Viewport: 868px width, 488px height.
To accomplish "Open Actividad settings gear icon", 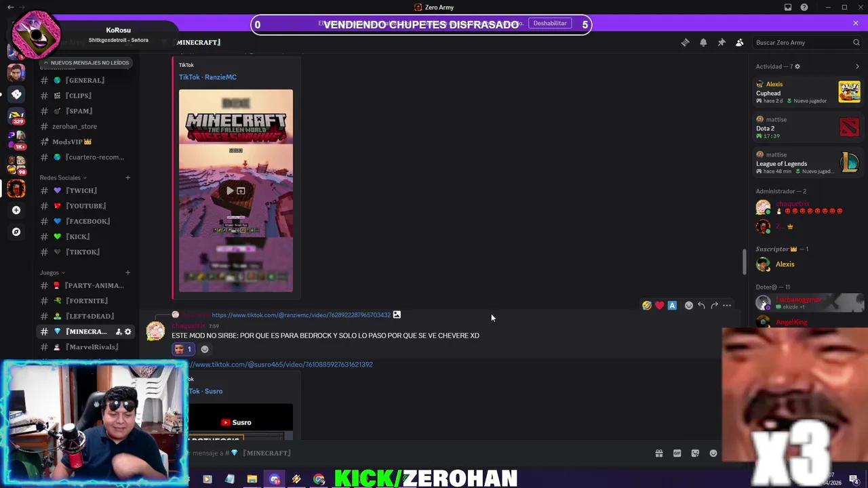I will [x=797, y=66].
